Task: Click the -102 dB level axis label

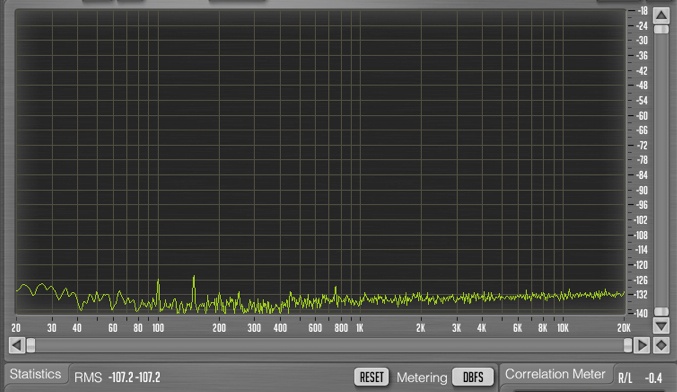Action: click(641, 220)
